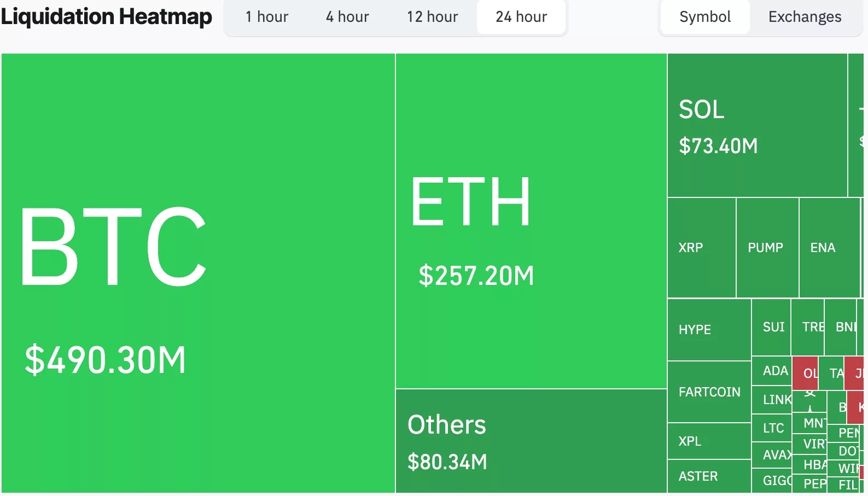Switch to the 1 hour timeframe tab
The image size is (868, 496).
pyautogui.click(x=266, y=17)
